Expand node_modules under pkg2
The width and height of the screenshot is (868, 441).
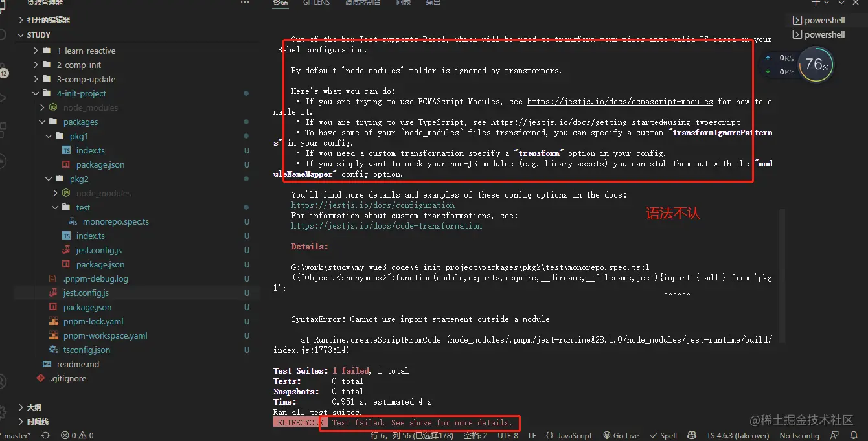55,193
